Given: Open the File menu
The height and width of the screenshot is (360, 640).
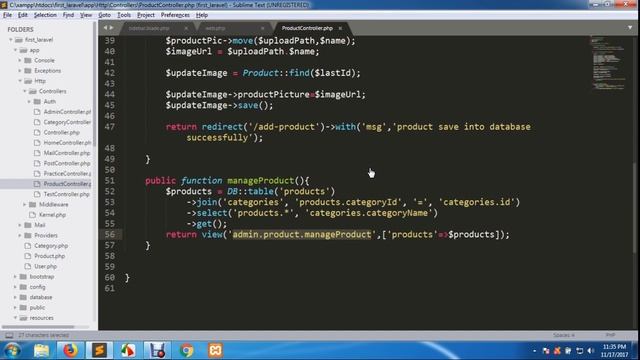Looking at the screenshot, I should pyautogui.click(x=7, y=15).
